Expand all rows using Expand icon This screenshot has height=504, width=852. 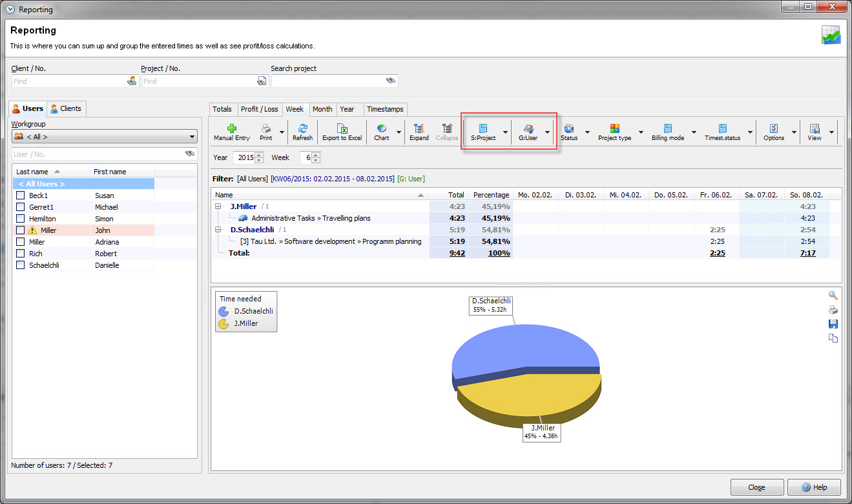tap(419, 129)
